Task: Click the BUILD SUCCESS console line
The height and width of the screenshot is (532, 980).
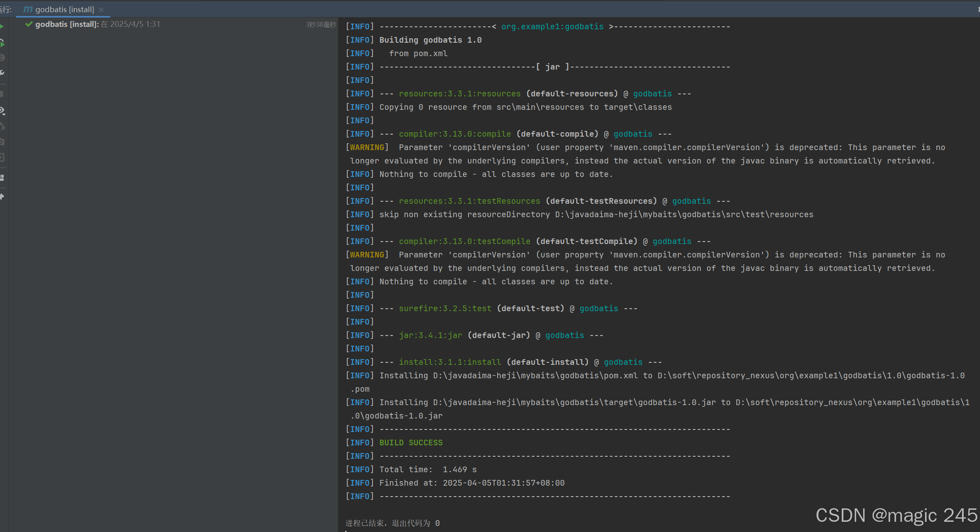Action: [x=411, y=443]
